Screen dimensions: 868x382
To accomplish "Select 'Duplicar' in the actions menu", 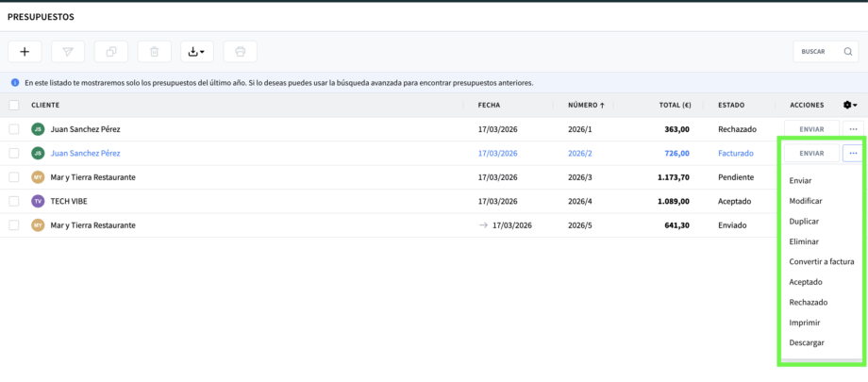I will (x=804, y=221).
